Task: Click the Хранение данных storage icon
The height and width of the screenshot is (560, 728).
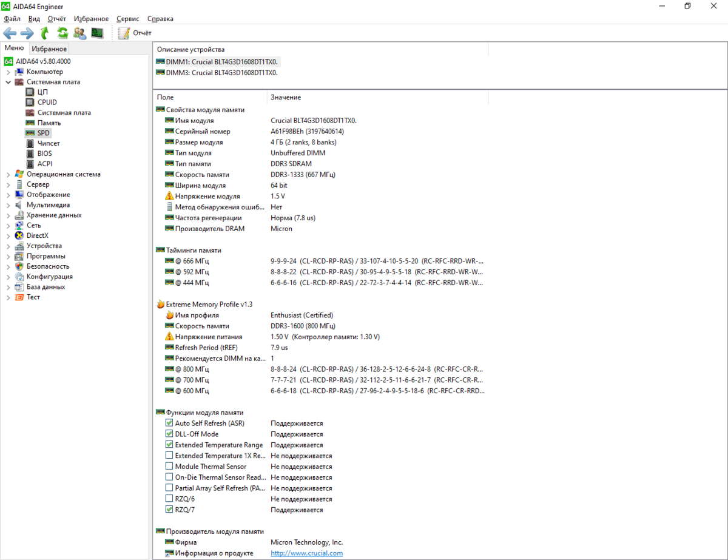Action: [19, 215]
